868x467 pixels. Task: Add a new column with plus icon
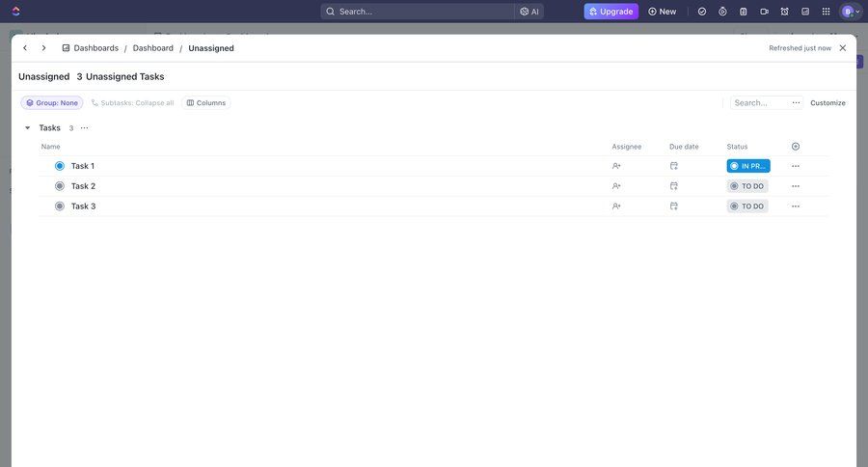[x=796, y=147]
